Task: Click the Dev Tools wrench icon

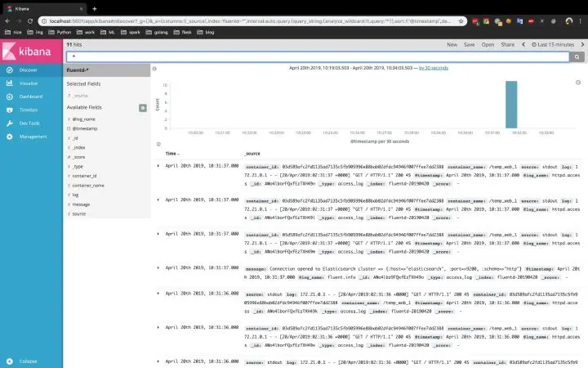Action: pos(10,123)
